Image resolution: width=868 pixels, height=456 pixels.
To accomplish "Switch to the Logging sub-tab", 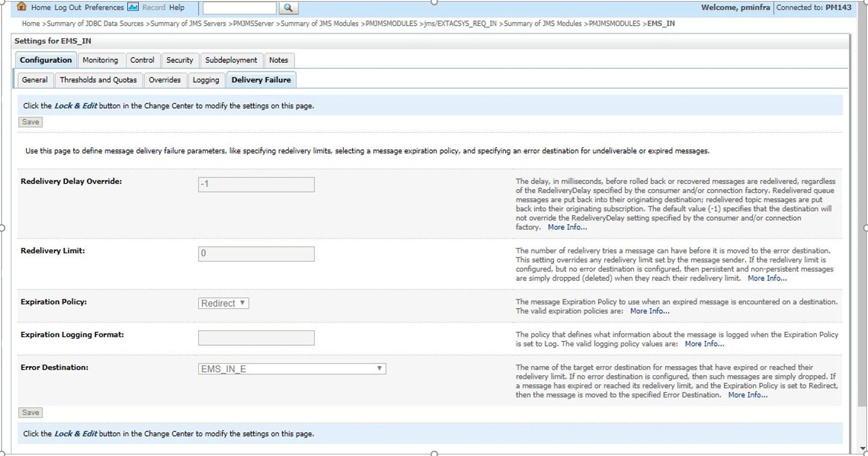I will (206, 80).
